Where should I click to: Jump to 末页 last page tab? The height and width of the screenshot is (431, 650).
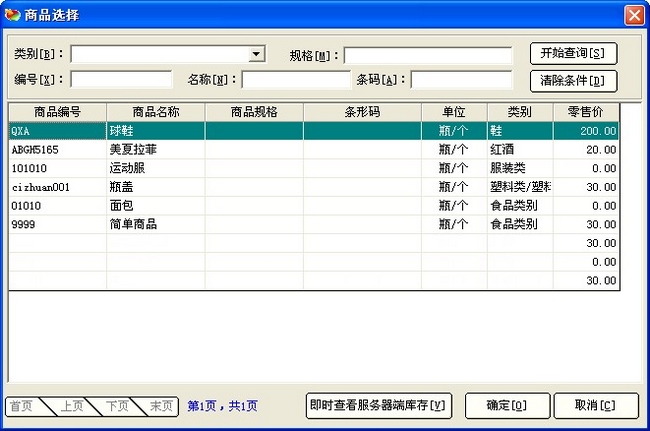click(160, 406)
